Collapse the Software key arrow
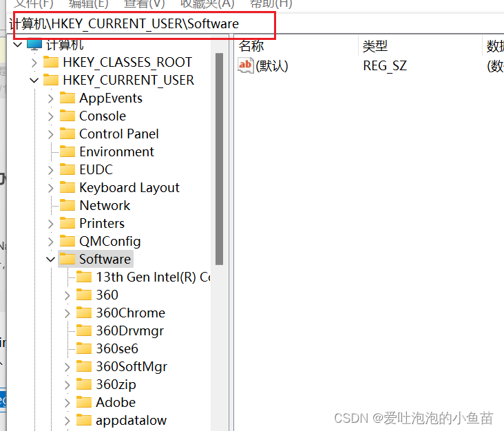 [x=51, y=260]
